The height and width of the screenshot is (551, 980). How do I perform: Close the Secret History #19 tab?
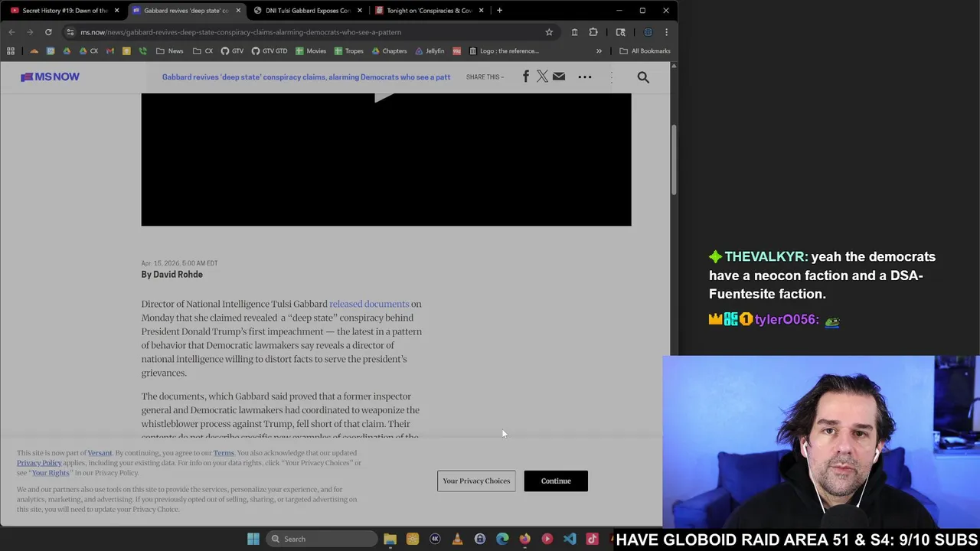click(x=116, y=11)
